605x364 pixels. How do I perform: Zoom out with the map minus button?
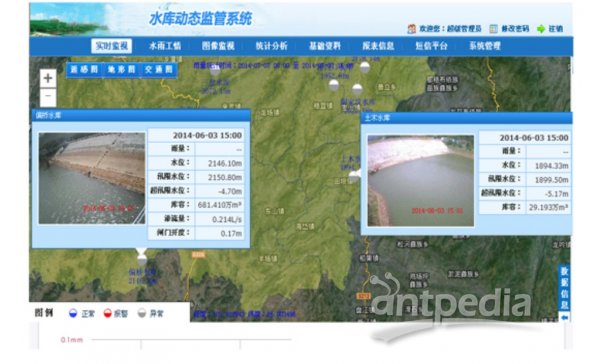(x=48, y=96)
